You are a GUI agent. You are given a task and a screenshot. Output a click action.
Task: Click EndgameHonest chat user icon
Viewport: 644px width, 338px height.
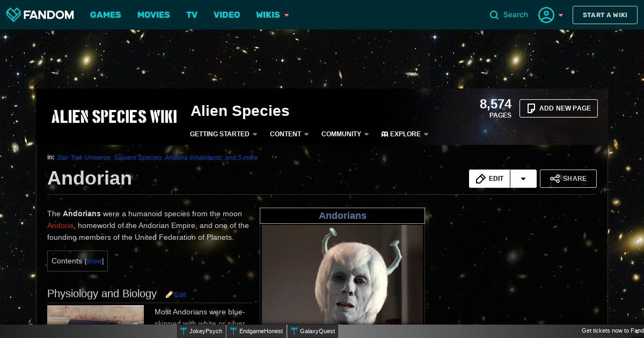click(x=233, y=331)
